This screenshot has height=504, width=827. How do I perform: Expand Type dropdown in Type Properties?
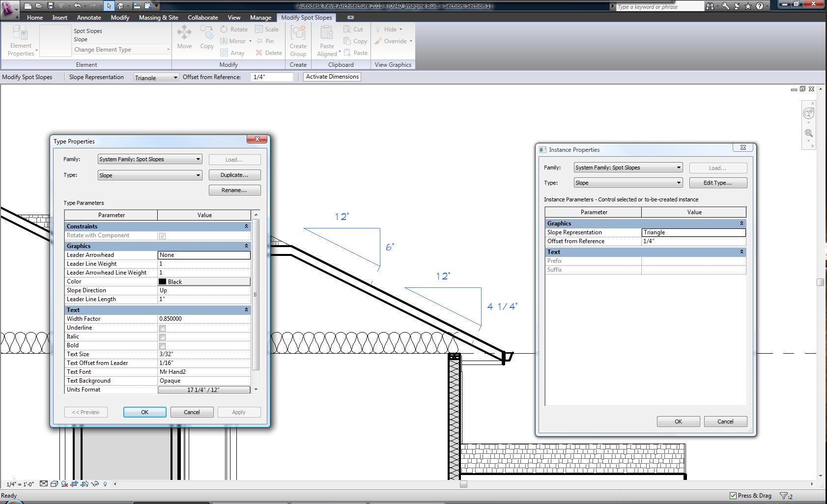[150, 175]
